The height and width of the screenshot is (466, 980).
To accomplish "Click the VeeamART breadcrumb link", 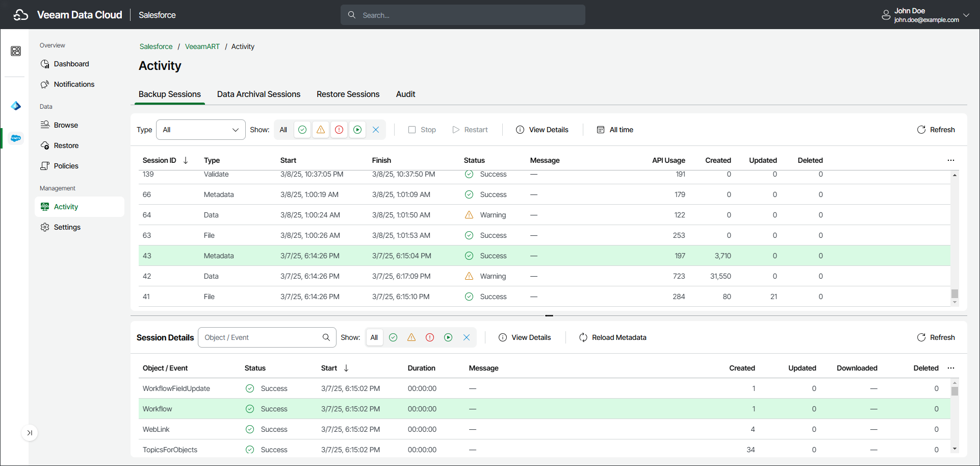I will pos(202,46).
